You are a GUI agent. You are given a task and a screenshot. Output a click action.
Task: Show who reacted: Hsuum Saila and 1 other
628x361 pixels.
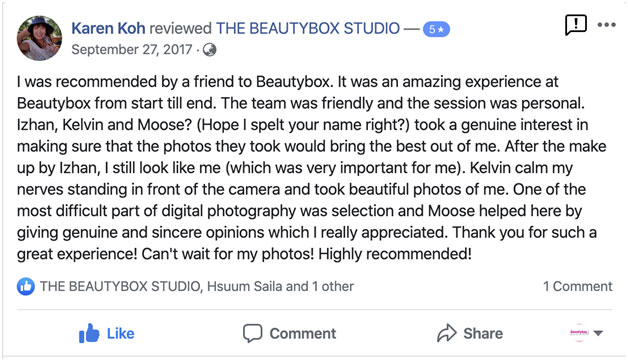280,286
